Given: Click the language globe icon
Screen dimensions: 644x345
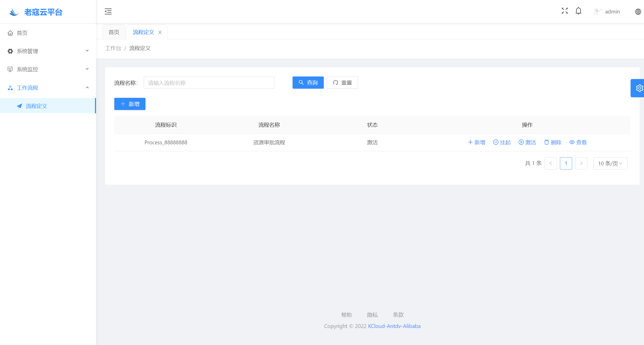Looking at the screenshot, I should pyautogui.click(x=638, y=12).
